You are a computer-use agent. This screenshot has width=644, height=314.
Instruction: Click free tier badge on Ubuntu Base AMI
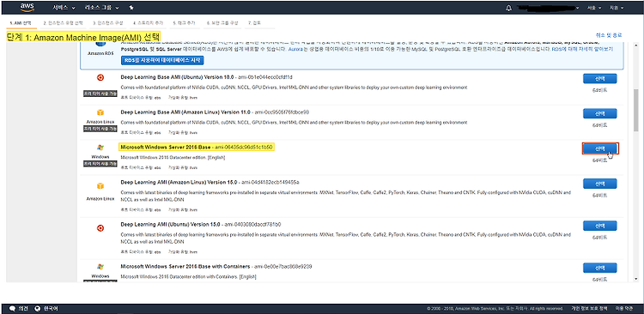click(100, 94)
